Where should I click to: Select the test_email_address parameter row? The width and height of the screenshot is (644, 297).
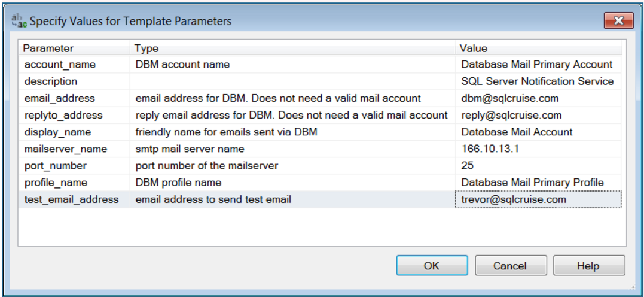point(320,199)
